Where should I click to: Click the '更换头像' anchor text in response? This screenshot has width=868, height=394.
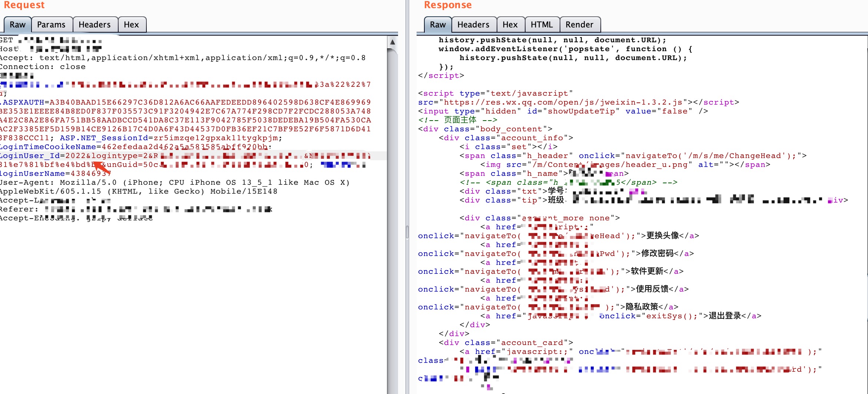click(x=663, y=236)
